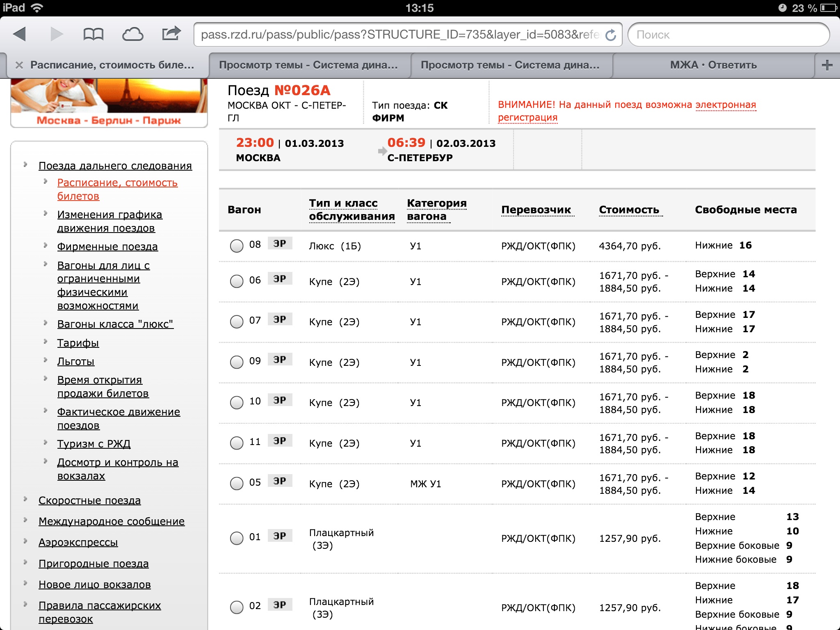Select wagon 09 Купе radio button
Screen dimensions: 840x630
tap(237, 362)
